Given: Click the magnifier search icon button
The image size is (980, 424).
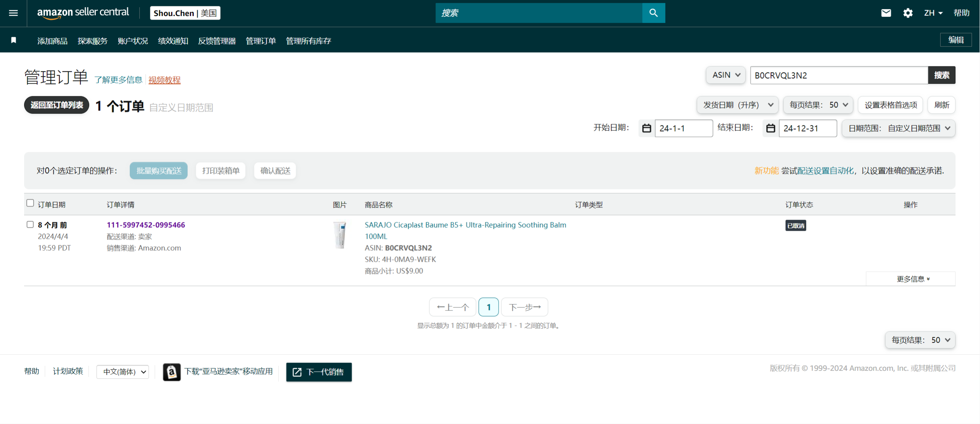Looking at the screenshot, I should tap(653, 13).
